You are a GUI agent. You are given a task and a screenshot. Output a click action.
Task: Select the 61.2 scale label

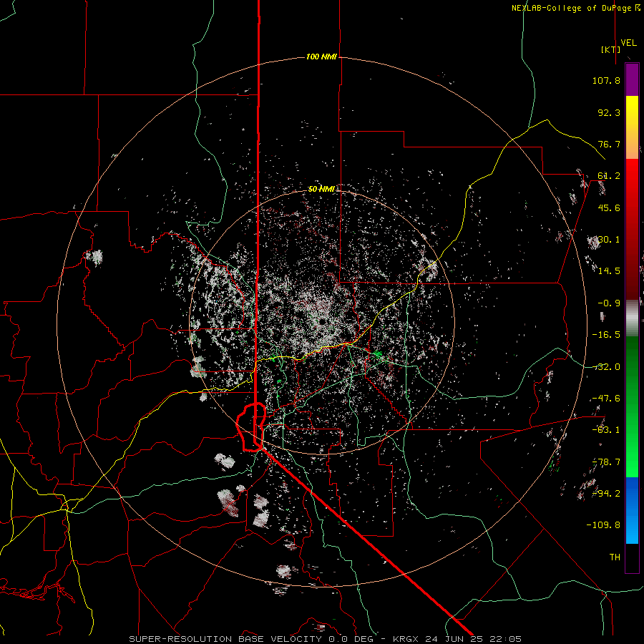click(x=609, y=176)
